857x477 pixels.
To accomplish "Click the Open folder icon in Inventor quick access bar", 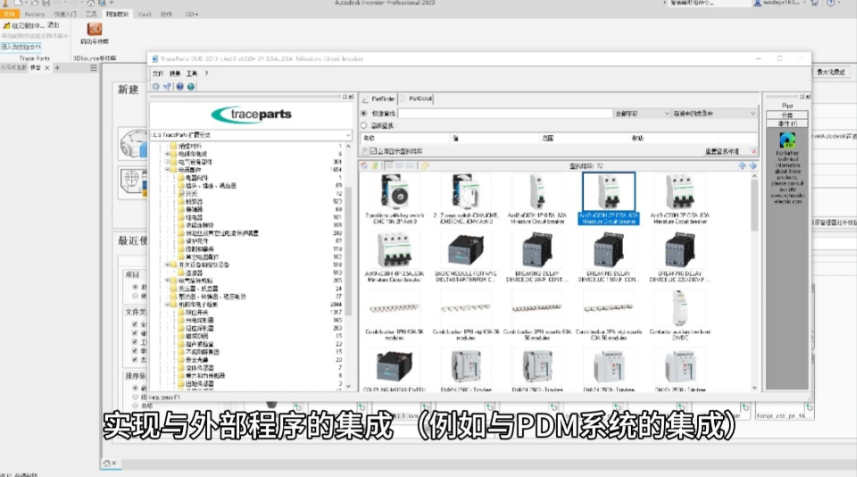I will click(34, 3).
